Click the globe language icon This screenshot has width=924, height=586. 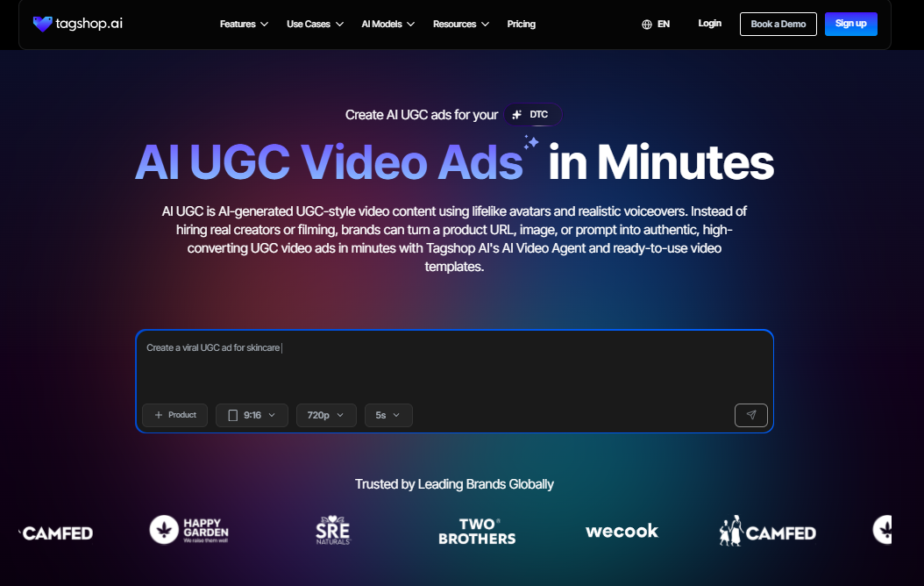pyautogui.click(x=646, y=25)
